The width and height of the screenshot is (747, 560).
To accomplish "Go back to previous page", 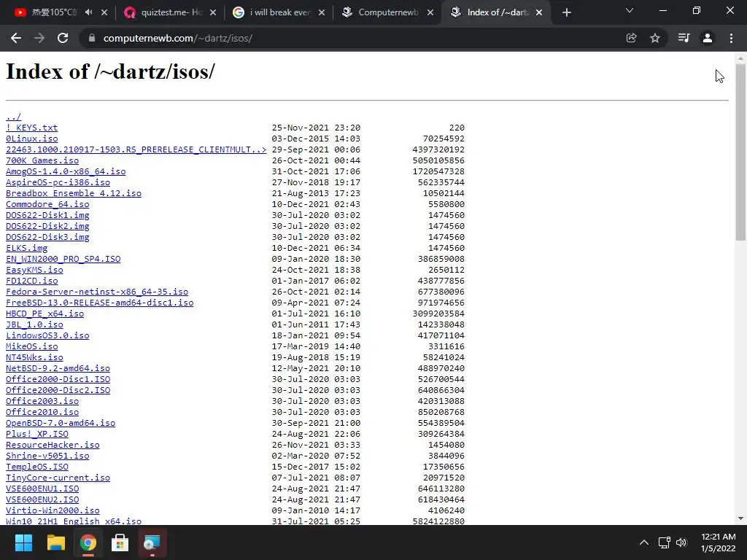I will (16, 38).
